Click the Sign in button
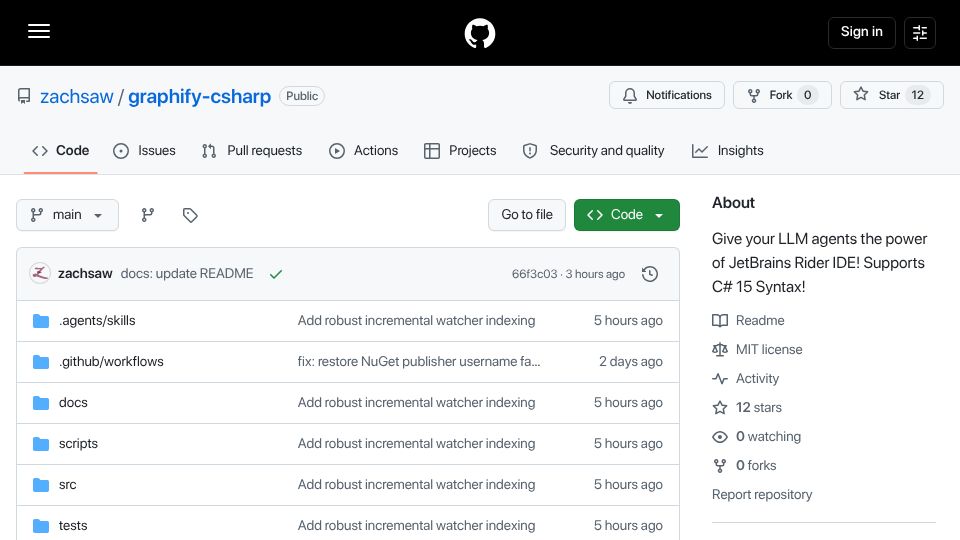 point(861,32)
